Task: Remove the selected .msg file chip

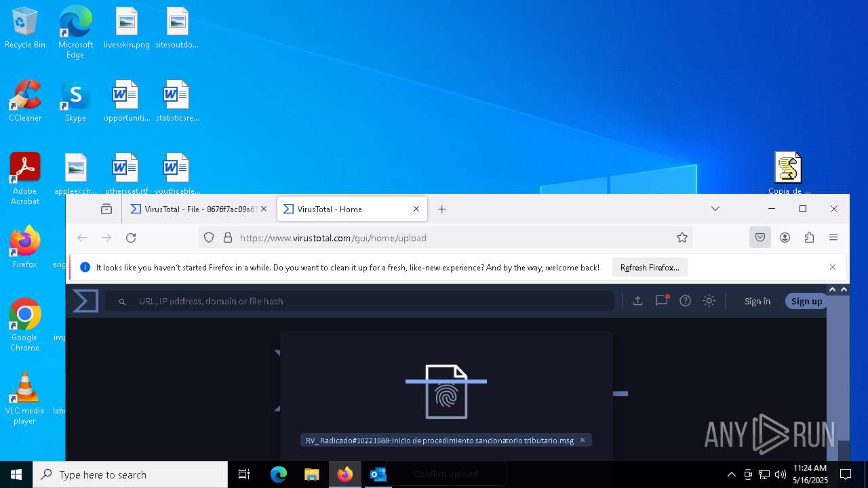Action: point(582,440)
